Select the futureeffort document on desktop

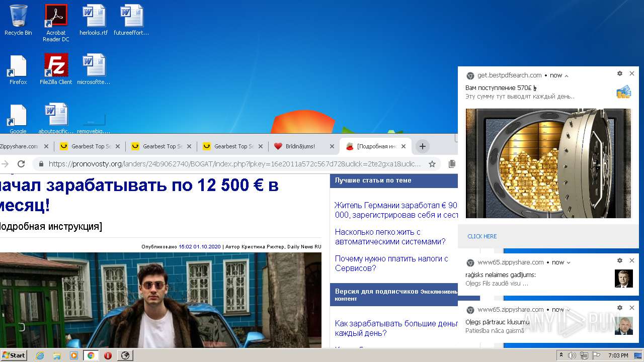(x=131, y=20)
